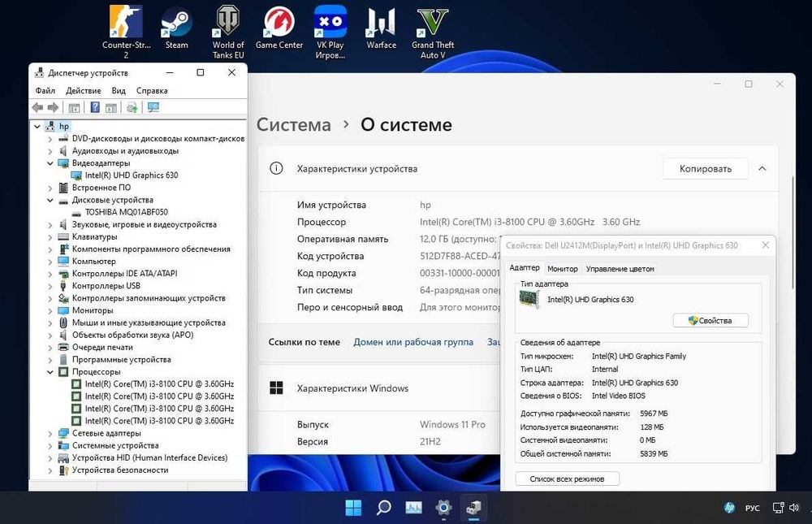The width and height of the screenshot is (812, 524).
Task: Click the blue help icon in Device Manager toolbar
Action: point(95,107)
